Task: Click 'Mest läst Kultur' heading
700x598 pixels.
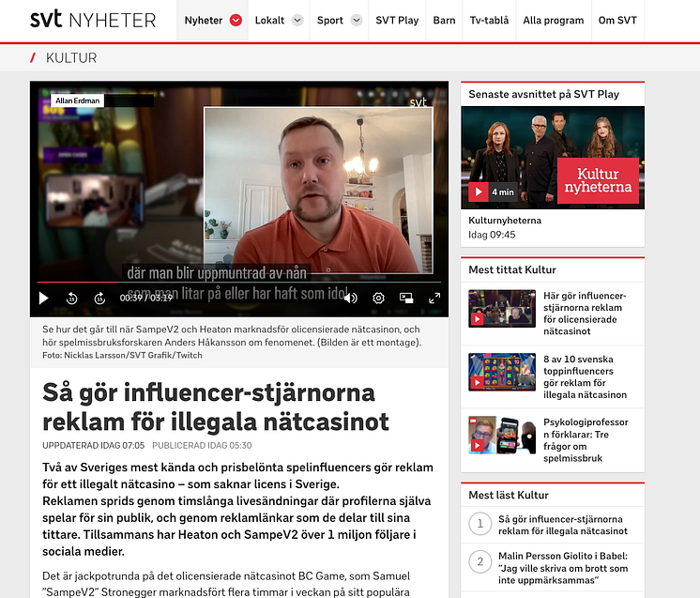Action: coord(509,495)
